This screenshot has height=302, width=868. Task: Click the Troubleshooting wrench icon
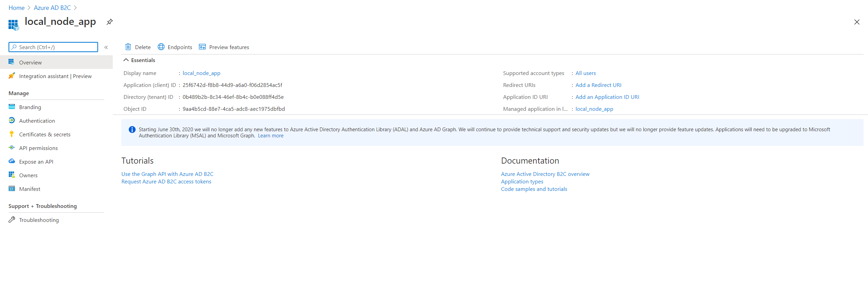[12, 220]
